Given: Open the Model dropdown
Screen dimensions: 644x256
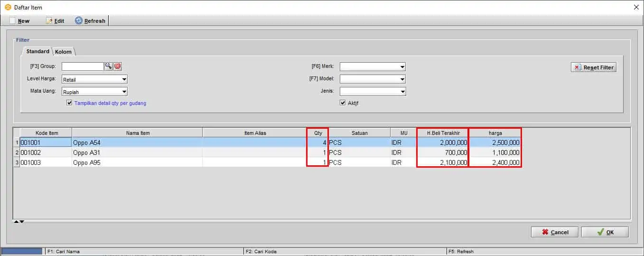Looking at the screenshot, I should click(373, 79).
